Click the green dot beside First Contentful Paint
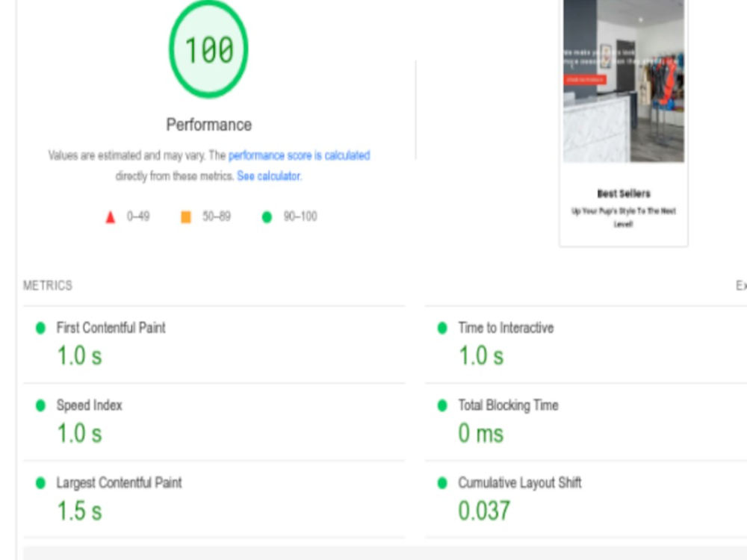The width and height of the screenshot is (747, 560). (40, 328)
